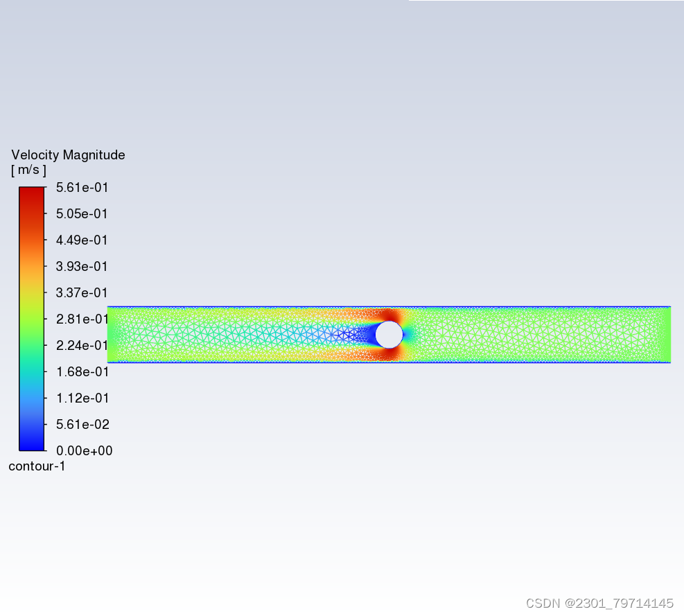
Task: Select the [ m/s ] units label
Action: (x=28, y=170)
